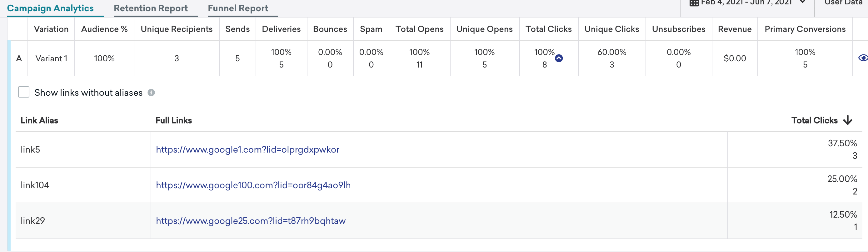
Task: Click info icon beside Show links without aliases
Action: [151, 93]
